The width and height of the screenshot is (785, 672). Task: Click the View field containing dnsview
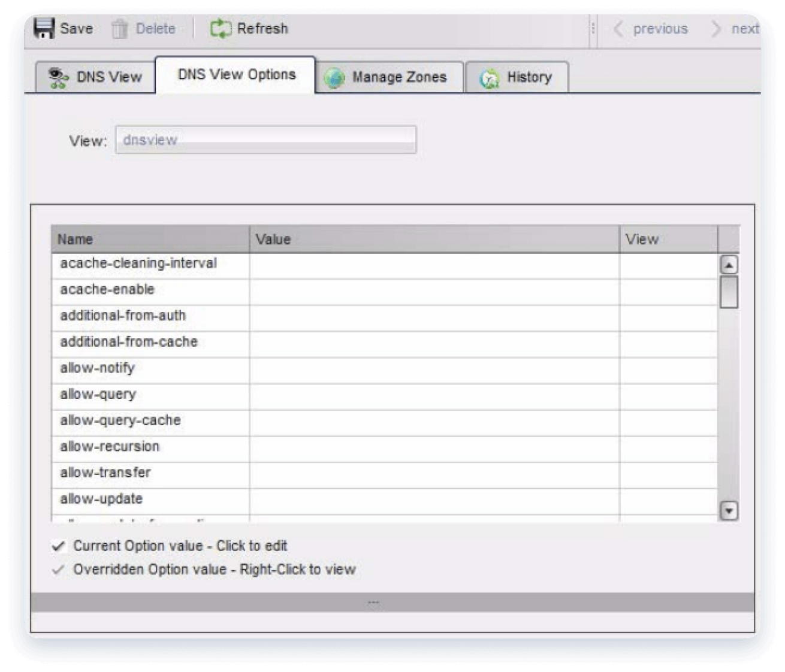coord(267,140)
